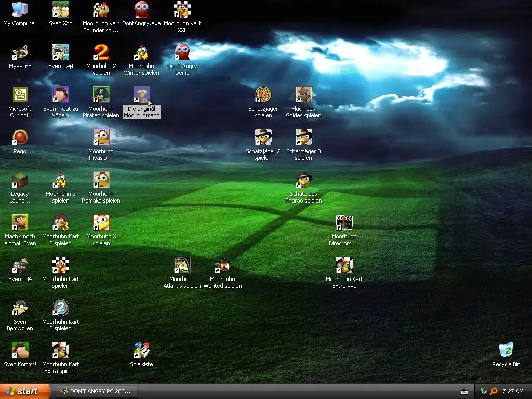Select the Spielkiste dice icon
532x399 pixels.
pos(141,351)
